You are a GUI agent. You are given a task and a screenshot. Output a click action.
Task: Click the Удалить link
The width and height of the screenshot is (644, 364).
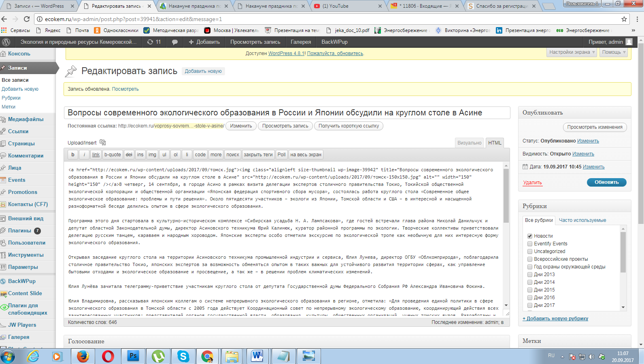click(x=532, y=183)
